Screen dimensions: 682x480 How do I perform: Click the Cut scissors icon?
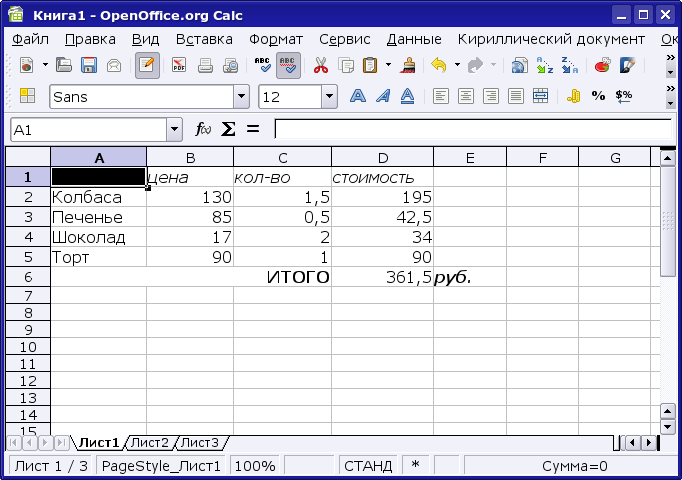tap(320, 66)
